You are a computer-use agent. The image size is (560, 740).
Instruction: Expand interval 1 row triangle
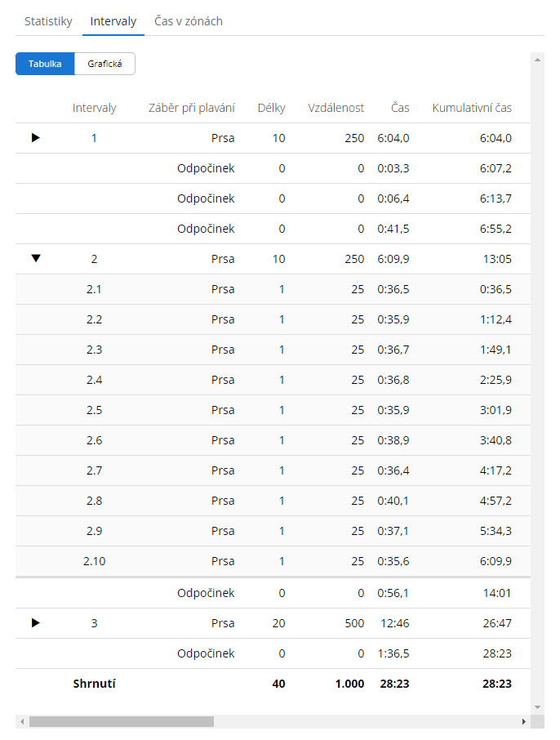[35, 138]
